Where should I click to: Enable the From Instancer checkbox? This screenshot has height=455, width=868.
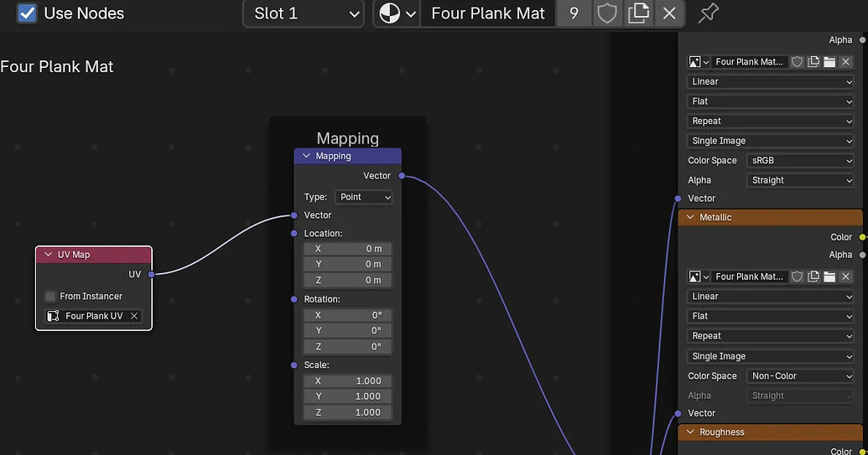[x=50, y=297]
